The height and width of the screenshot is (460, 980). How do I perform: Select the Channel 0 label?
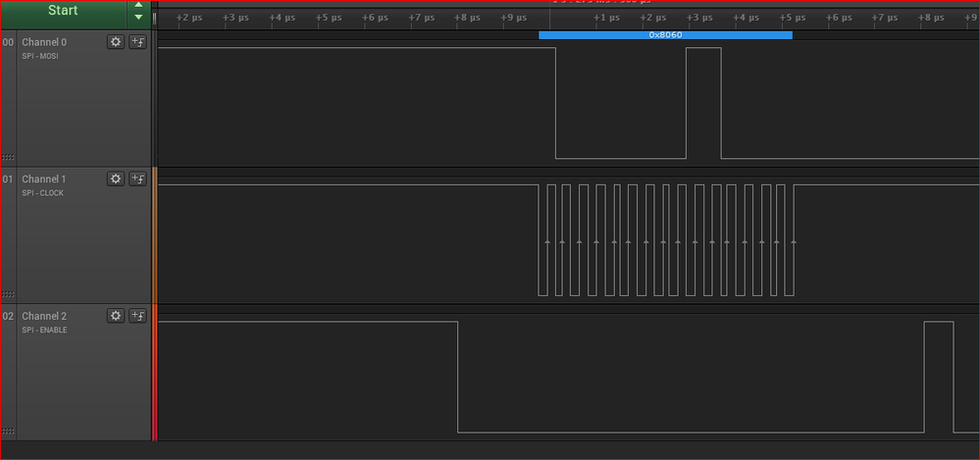44,42
